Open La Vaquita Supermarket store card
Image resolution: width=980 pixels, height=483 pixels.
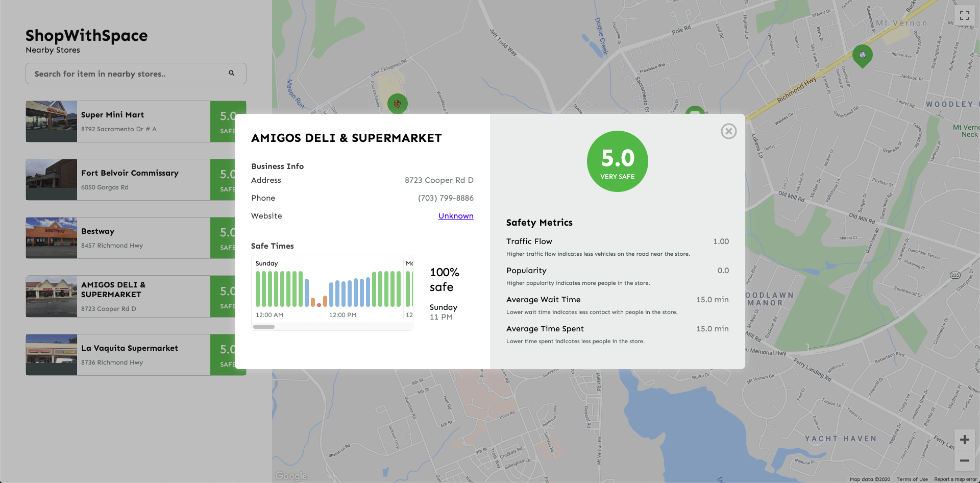coord(136,355)
